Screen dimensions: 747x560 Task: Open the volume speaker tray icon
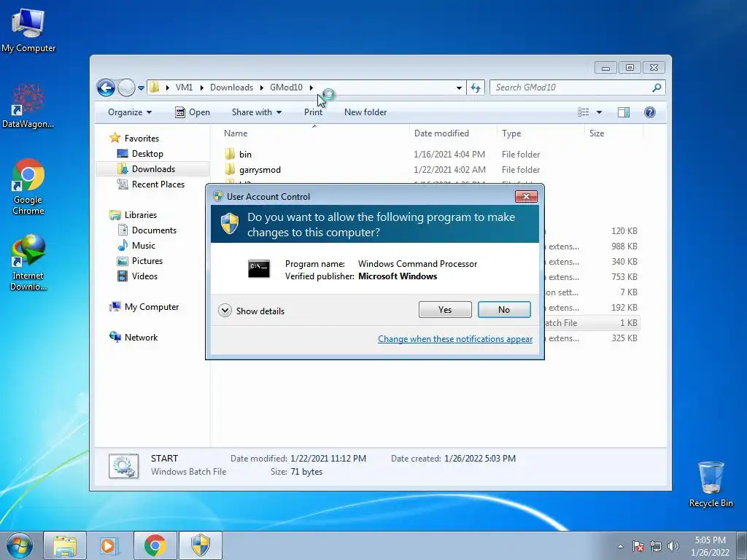(x=673, y=546)
